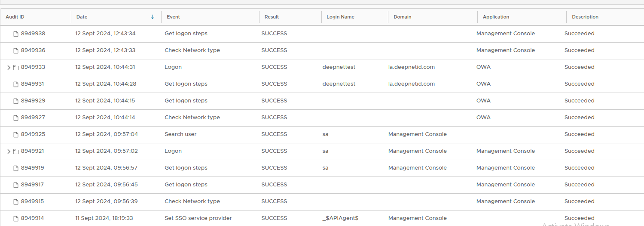This screenshot has width=644, height=226.
Task: Click the Date sort descending arrow
Action: click(x=153, y=17)
